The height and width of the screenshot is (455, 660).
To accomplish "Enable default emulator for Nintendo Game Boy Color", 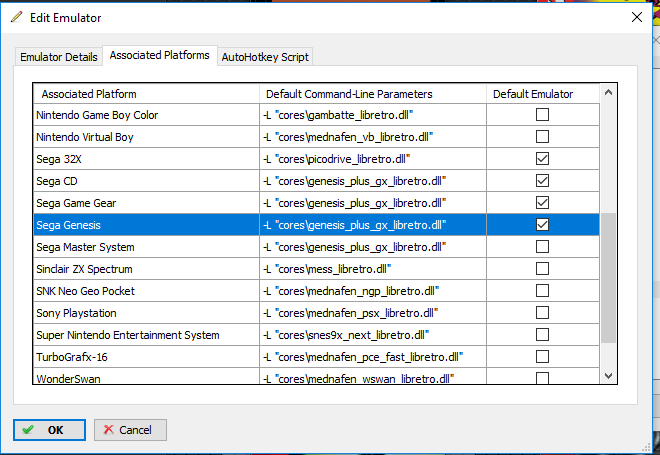I will [542, 114].
